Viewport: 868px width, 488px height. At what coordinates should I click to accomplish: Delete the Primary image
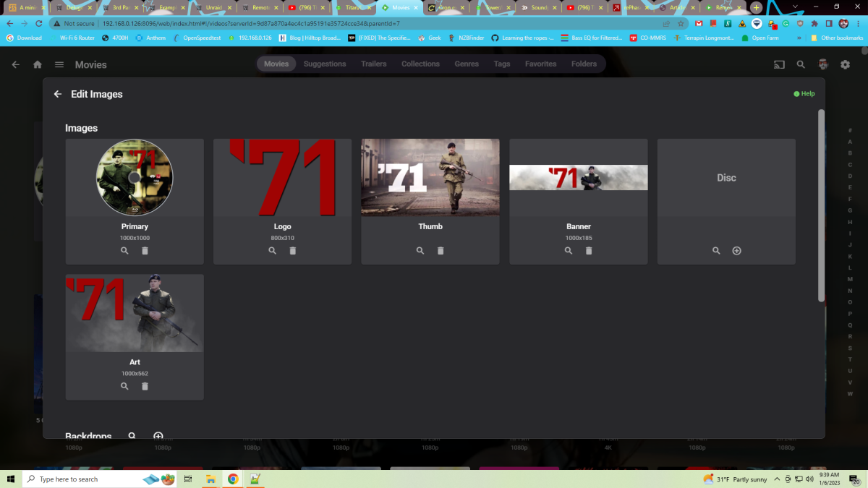(x=145, y=250)
